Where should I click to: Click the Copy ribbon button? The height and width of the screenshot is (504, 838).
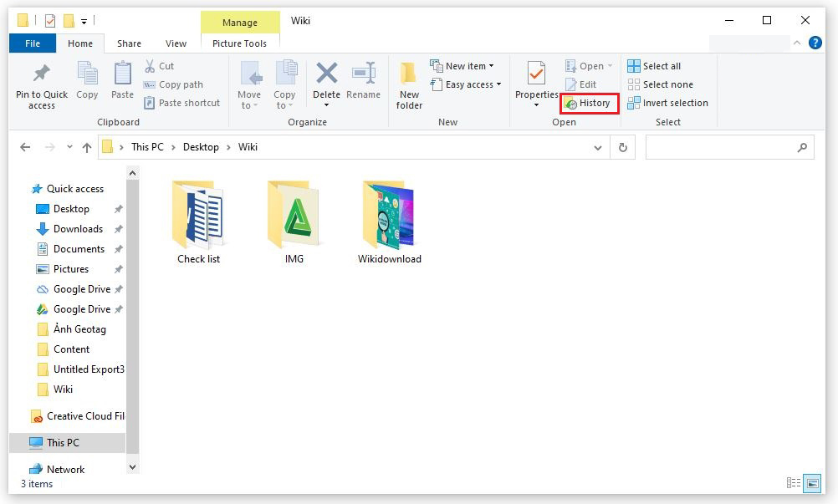click(x=87, y=80)
